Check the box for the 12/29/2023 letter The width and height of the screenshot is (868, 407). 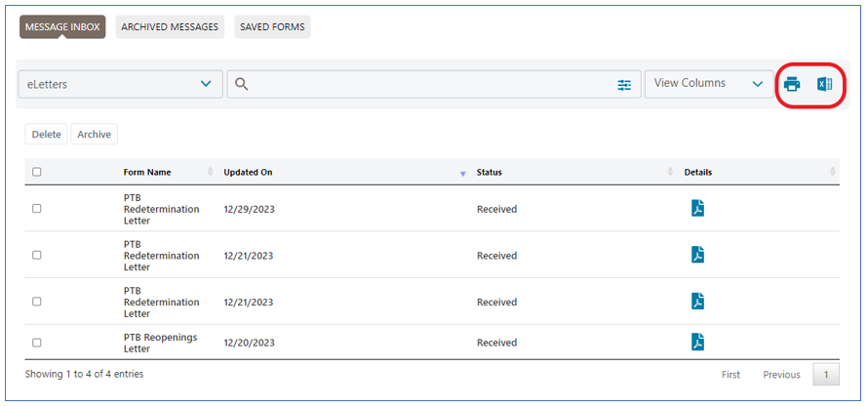click(x=37, y=209)
